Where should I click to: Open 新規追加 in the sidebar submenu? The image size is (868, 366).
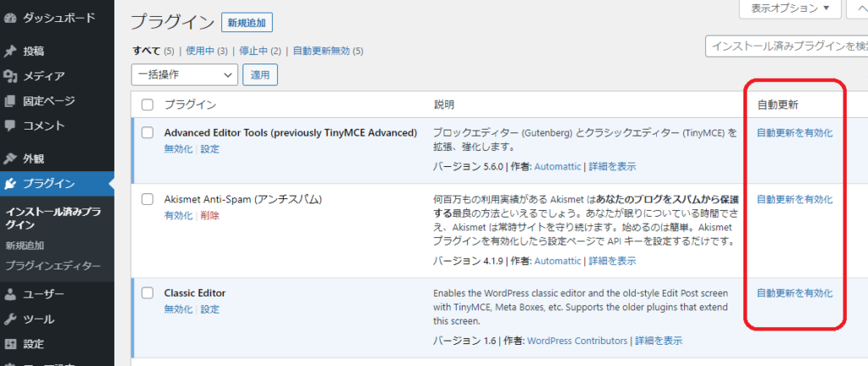point(25,246)
